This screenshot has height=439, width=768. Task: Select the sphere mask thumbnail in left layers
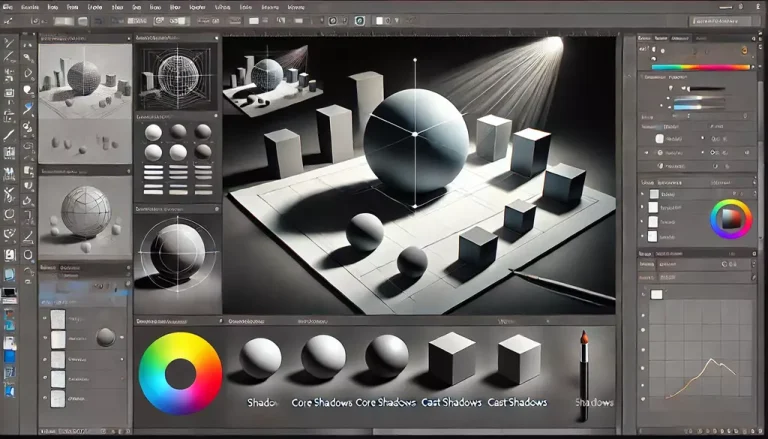(x=106, y=337)
